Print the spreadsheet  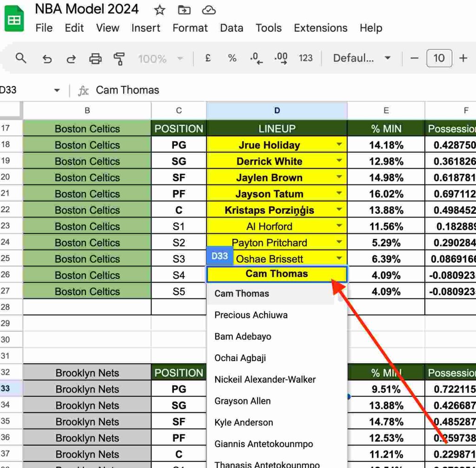point(95,58)
